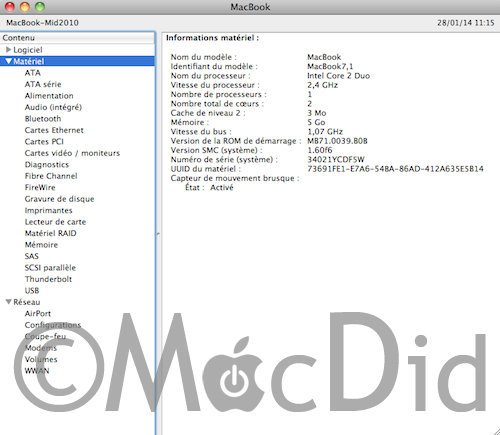
Task: Select the SAS entry
Action: [32, 256]
